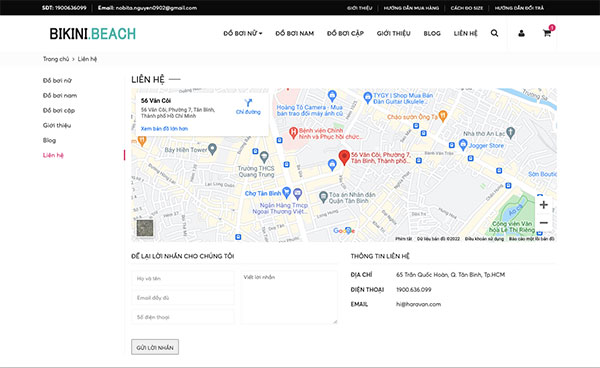Click the Ngân Hàng Tmcp Ngoại Thương marker
The height and width of the screenshot is (368, 600).
pyautogui.click(x=298, y=194)
